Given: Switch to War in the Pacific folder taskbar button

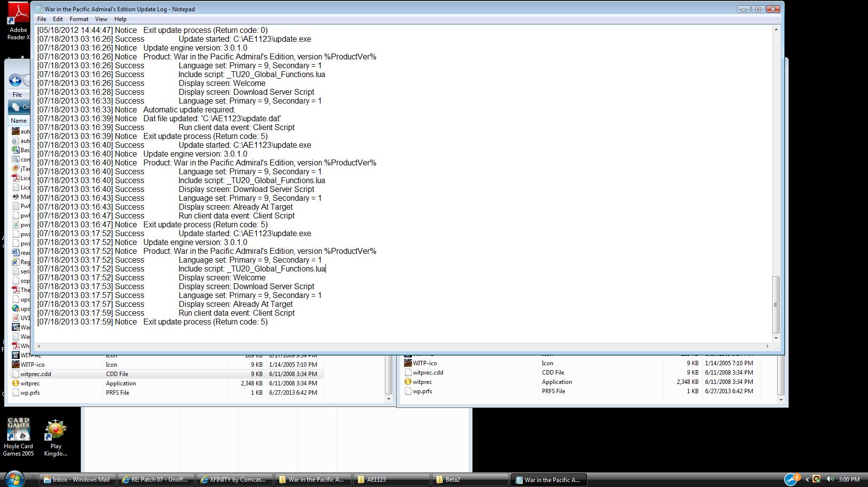Looking at the screenshot, I should [313, 480].
